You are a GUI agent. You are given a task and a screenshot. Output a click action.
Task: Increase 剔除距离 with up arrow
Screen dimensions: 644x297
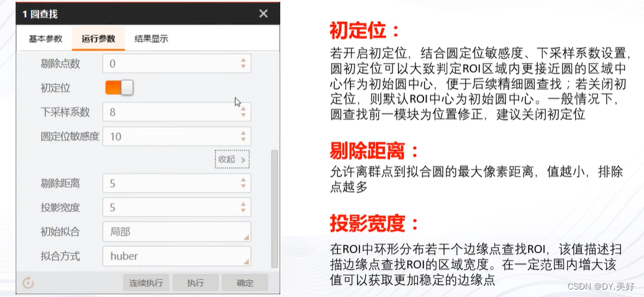243,180
